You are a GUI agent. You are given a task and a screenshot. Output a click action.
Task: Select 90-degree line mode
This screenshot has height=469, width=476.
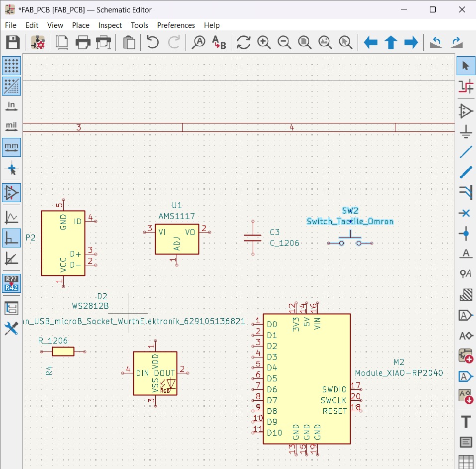coord(11,237)
